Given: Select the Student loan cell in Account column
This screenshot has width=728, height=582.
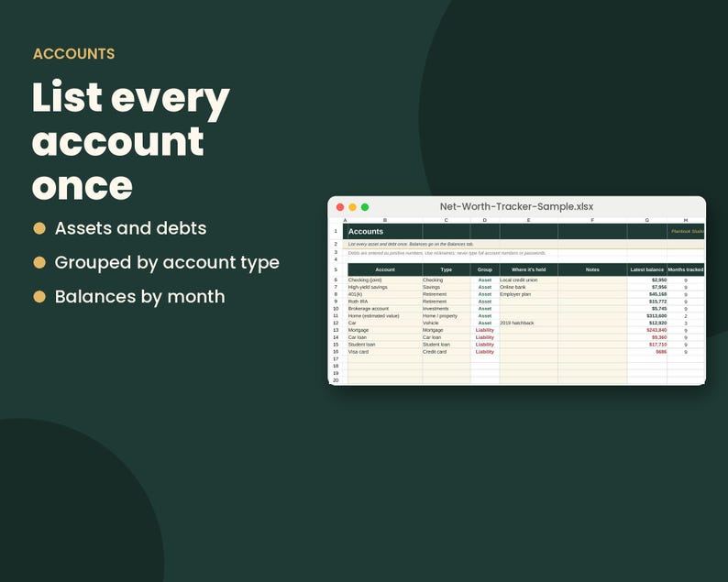Looking at the screenshot, I should click(x=385, y=345).
